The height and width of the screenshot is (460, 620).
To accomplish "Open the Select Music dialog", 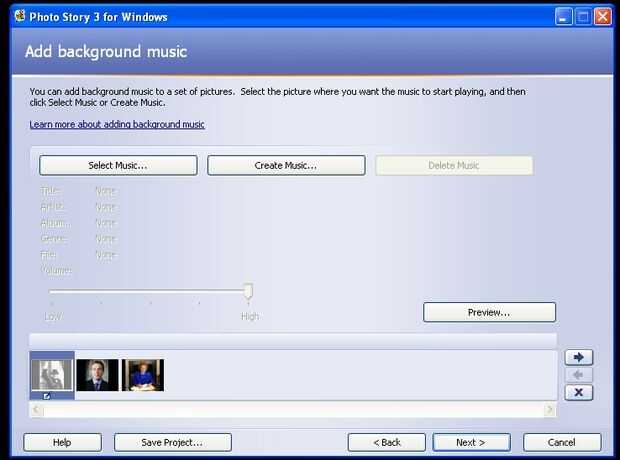I will [x=118, y=165].
